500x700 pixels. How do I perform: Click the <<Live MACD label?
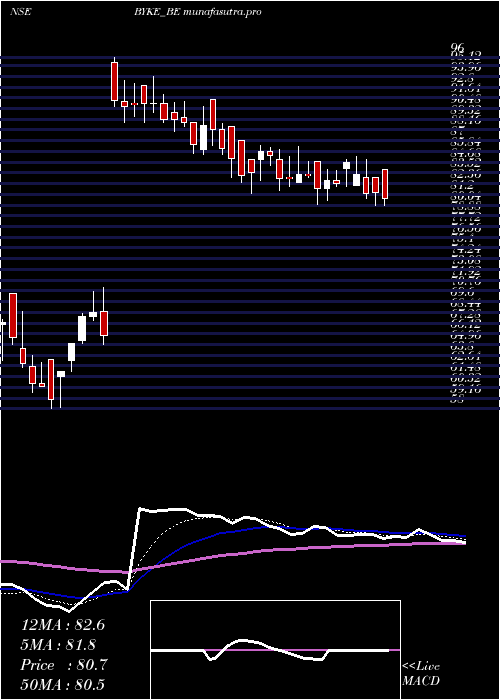[421, 674]
